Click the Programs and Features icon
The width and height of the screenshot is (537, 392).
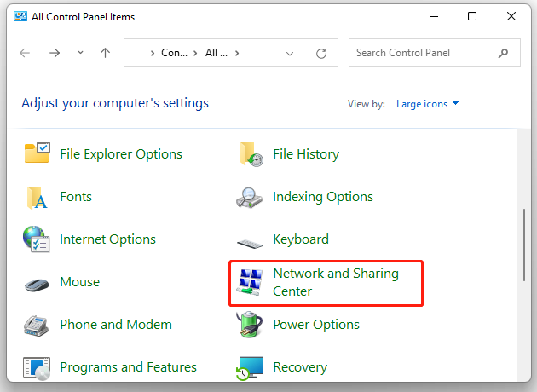click(37, 368)
